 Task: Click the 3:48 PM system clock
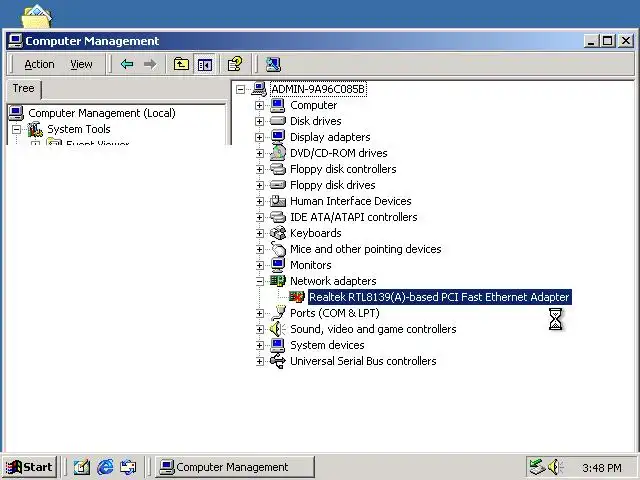point(602,467)
